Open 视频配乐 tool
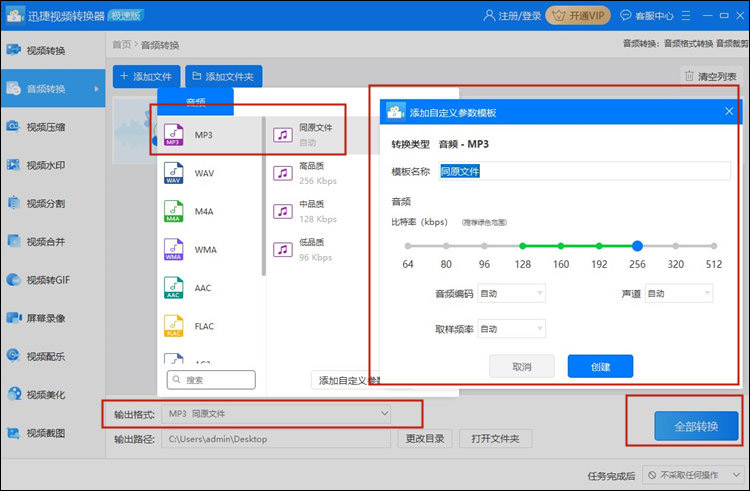The width and height of the screenshot is (750, 491). point(53,356)
